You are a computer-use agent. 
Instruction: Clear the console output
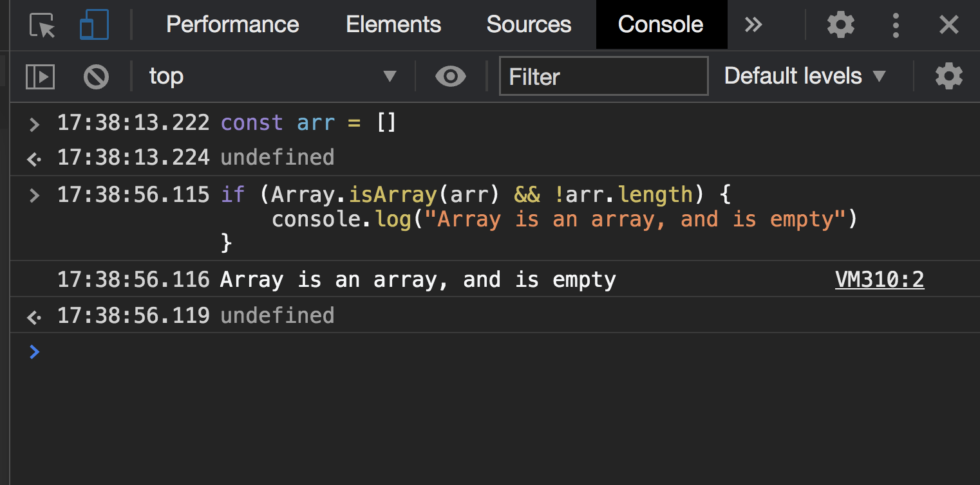pos(95,76)
